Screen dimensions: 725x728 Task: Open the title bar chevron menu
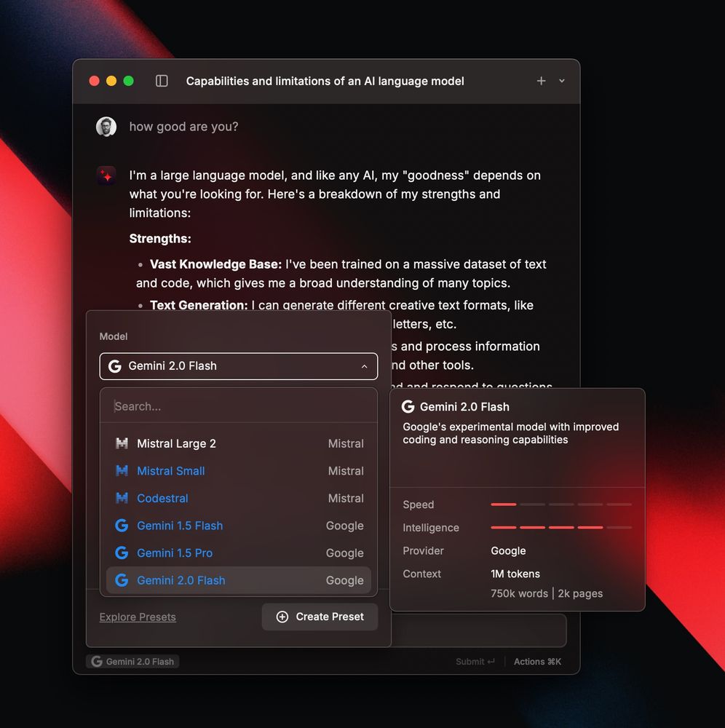[562, 81]
